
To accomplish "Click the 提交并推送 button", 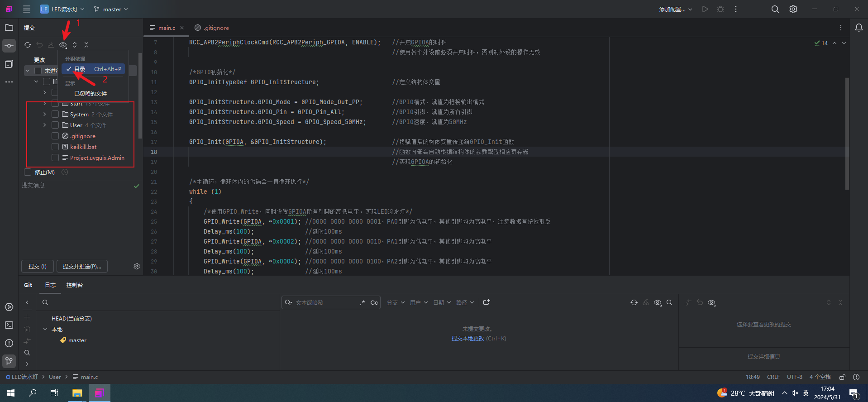I will pos(82,266).
